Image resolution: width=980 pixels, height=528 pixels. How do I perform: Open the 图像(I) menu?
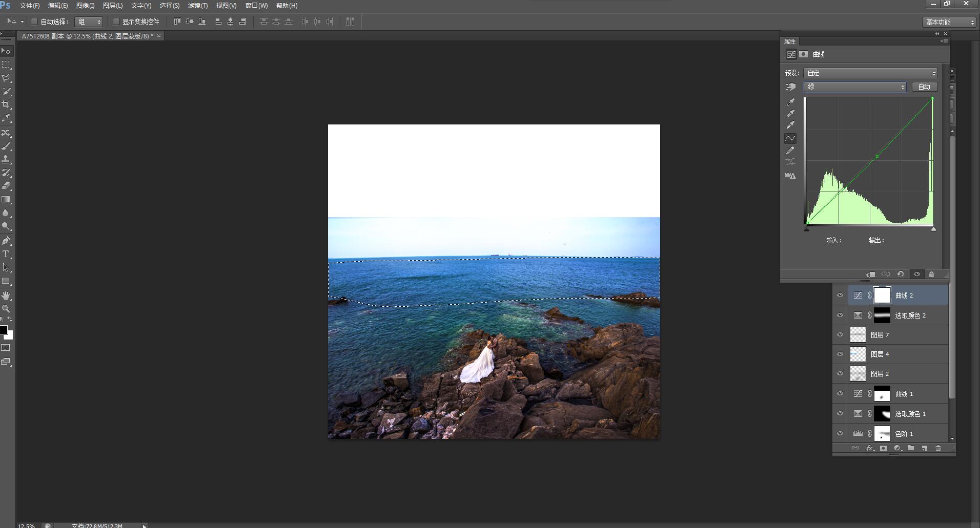click(85, 6)
